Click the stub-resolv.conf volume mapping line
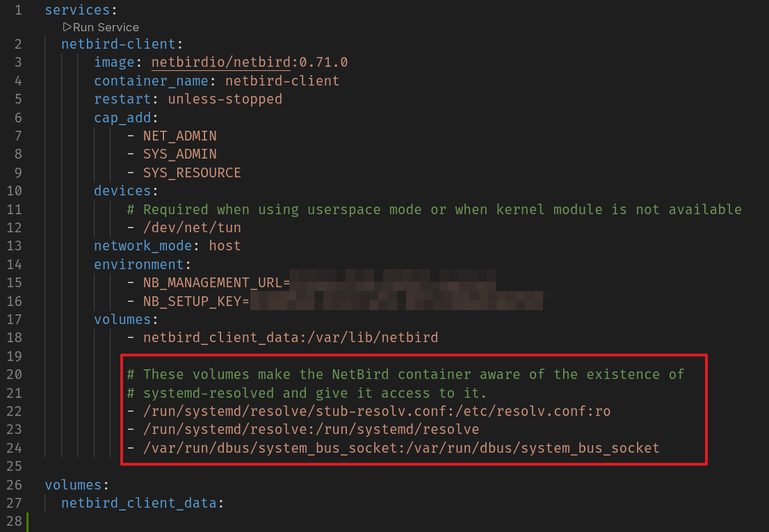 tap(377, 411)
